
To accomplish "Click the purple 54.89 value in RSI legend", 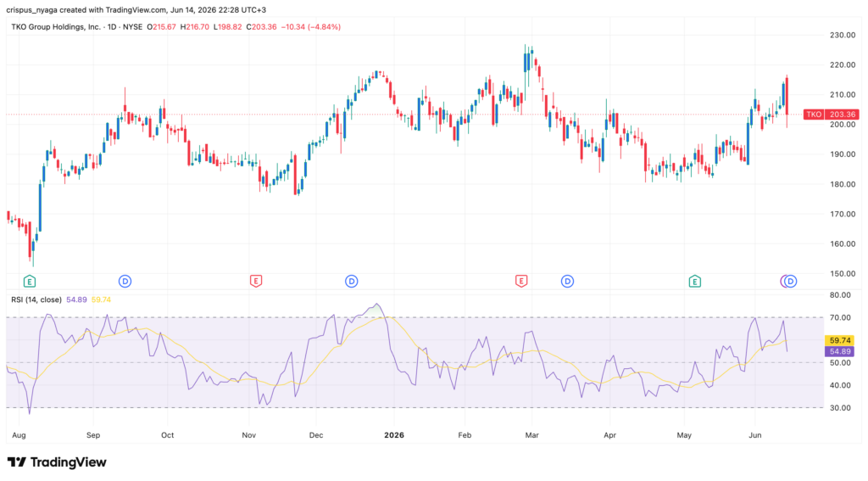I will (x=76, y=299).
